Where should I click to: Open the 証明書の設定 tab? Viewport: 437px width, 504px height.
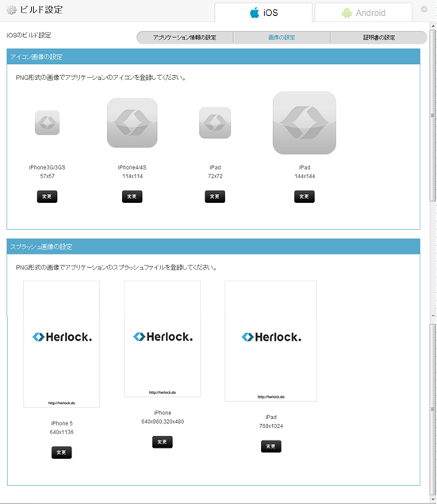click(x=379, y=37)
